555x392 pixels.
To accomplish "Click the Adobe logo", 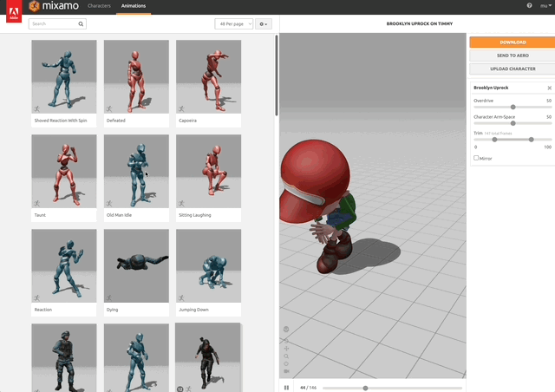I will 14,11.
